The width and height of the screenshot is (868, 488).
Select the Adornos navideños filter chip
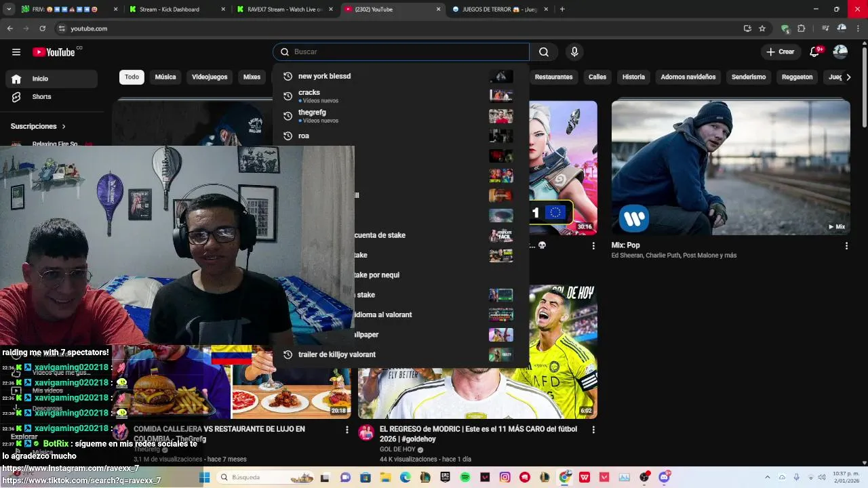click(688, 77)
